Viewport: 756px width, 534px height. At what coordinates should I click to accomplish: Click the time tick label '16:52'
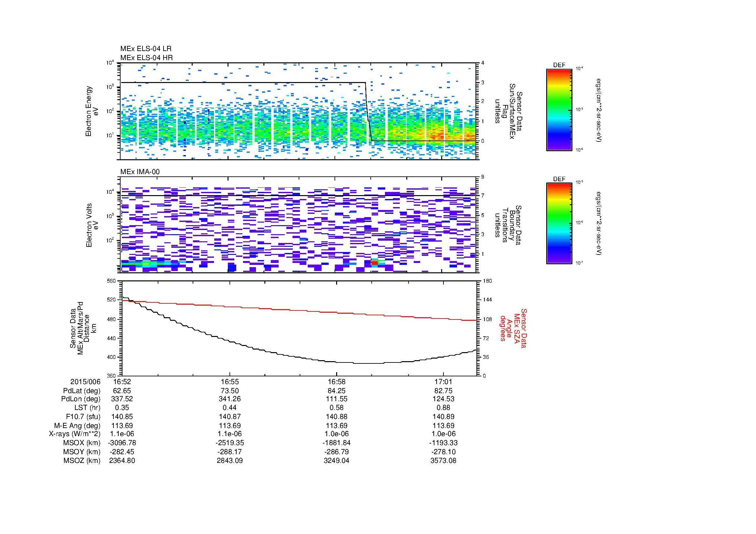pos(122,382)
